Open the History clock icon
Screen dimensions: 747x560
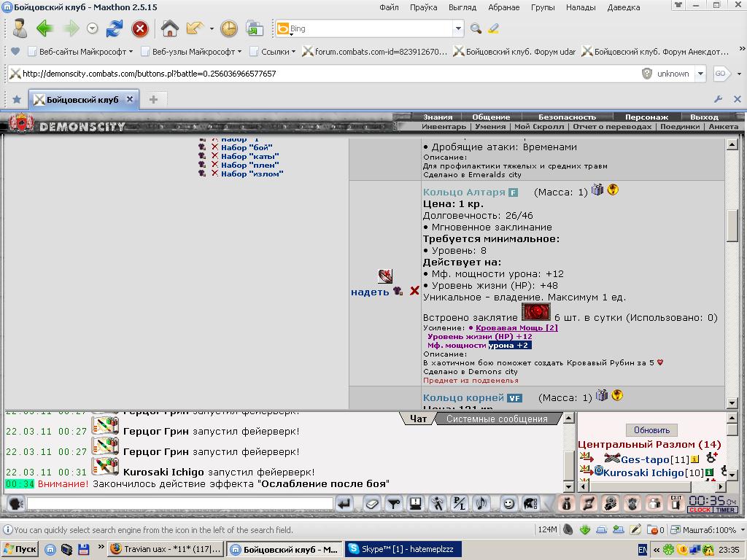[x=228, y=28]
